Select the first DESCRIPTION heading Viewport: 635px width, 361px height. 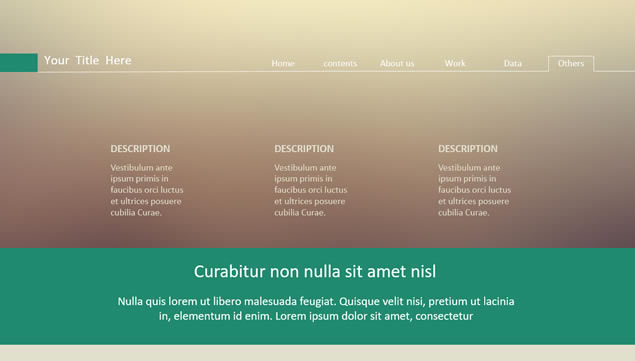pyautogui.click(x=140, y=149)
